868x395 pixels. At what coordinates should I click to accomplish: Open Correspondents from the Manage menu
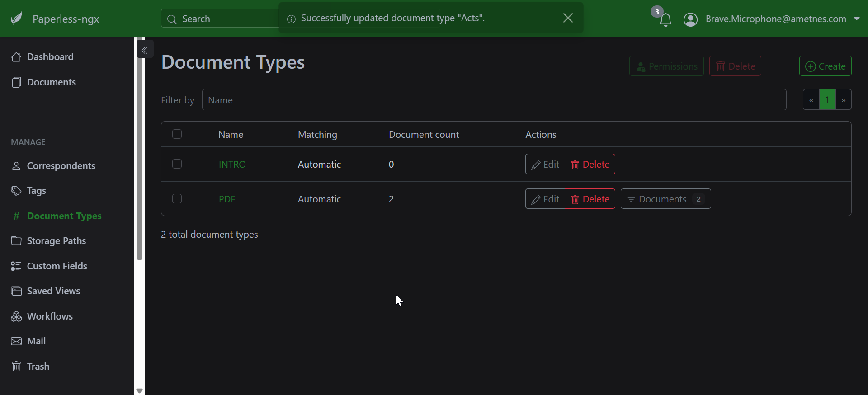[61, 166]
